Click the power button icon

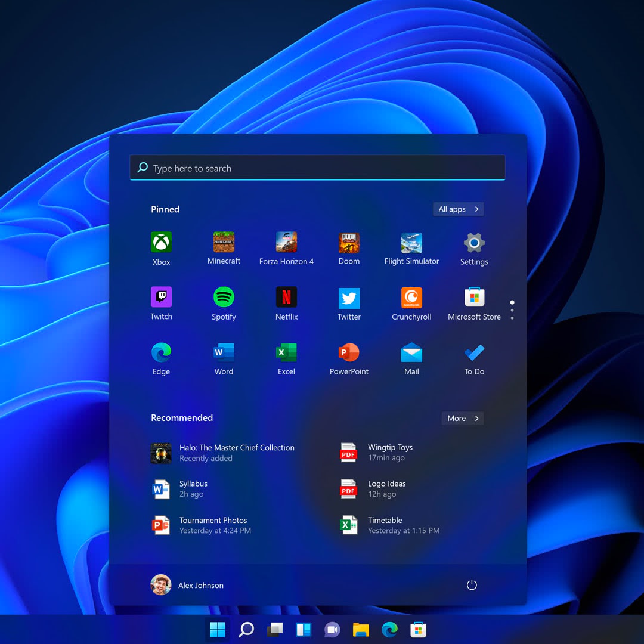(472, 585)
